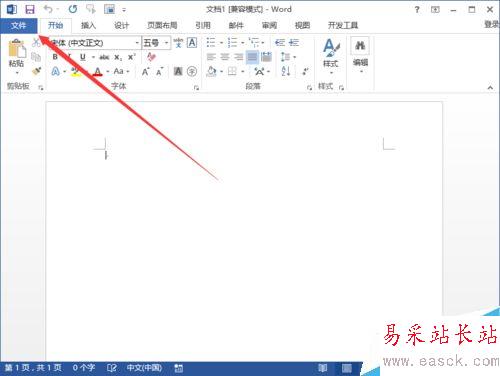Open Asian layout options
This screenshot has width=500, height=376.
(259, 71)
